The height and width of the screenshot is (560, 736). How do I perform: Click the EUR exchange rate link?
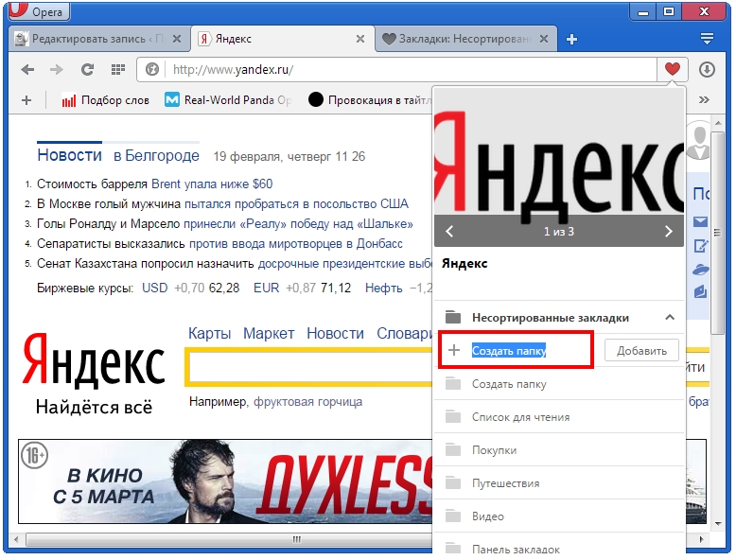click(x=266, y=288)
